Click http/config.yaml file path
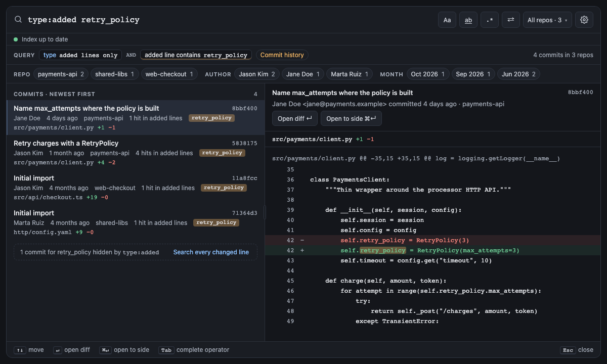This screenshot has width=607, height=364. tap(42, 232)
